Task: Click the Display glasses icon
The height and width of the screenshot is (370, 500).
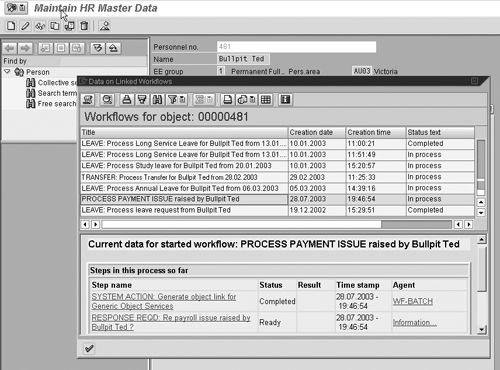Action: (x=40, y=26)
